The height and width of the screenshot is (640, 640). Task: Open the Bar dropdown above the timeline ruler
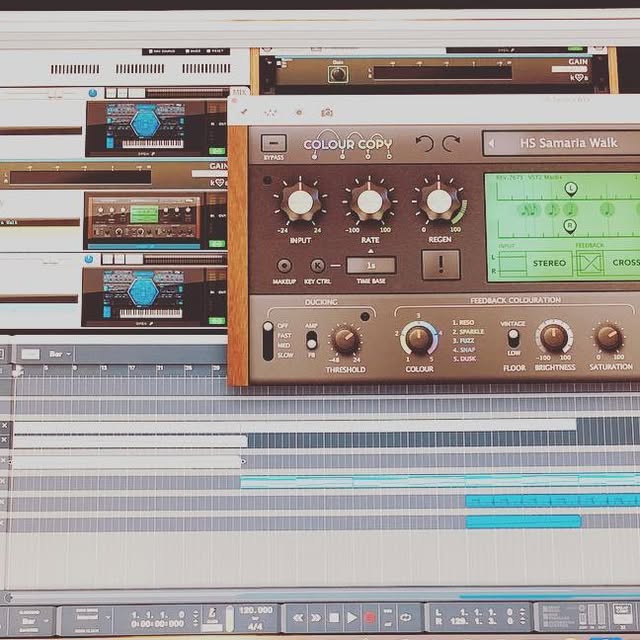point(60,354)
